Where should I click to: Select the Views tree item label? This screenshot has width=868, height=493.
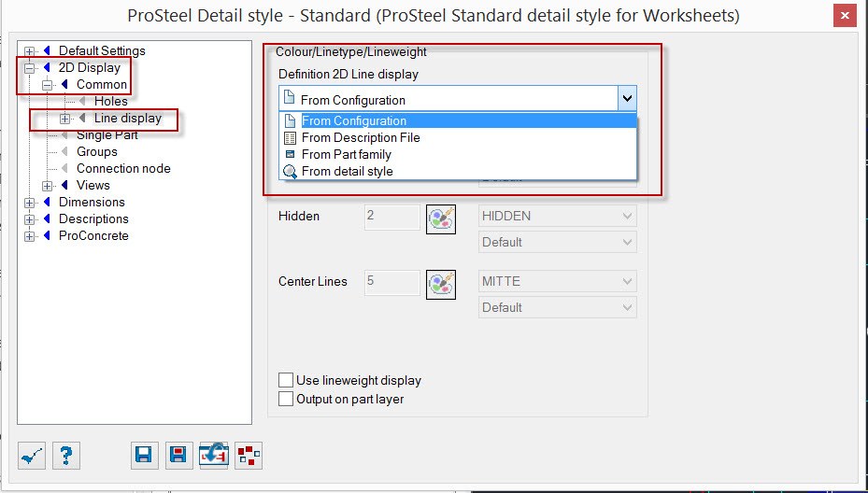[x=93, y=185]
